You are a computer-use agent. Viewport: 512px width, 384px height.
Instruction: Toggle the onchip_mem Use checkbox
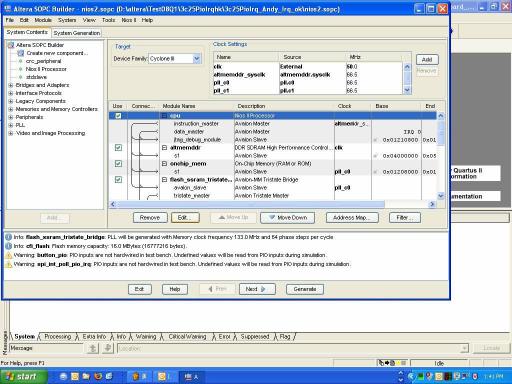[x=118, y=164]
